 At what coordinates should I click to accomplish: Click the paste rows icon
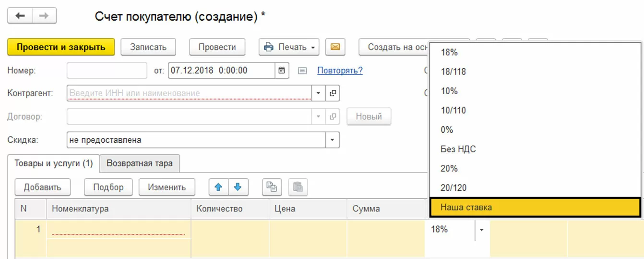(298, 187)
